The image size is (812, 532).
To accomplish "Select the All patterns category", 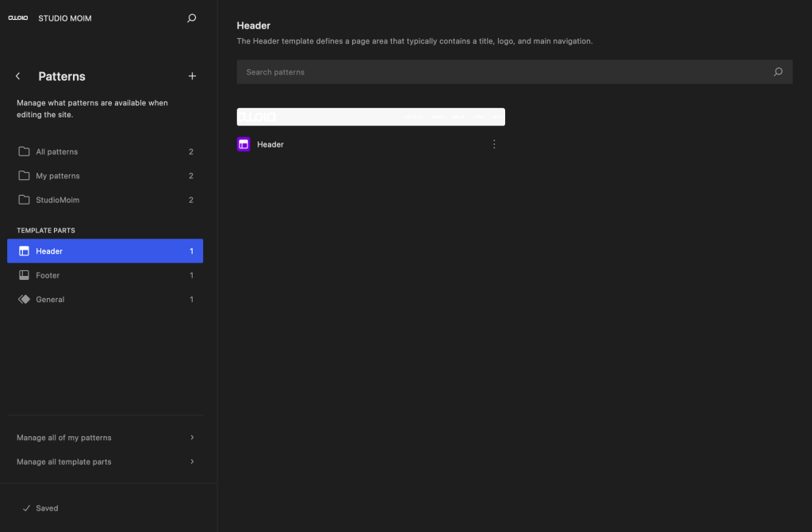I will click(x=57, y=151).
